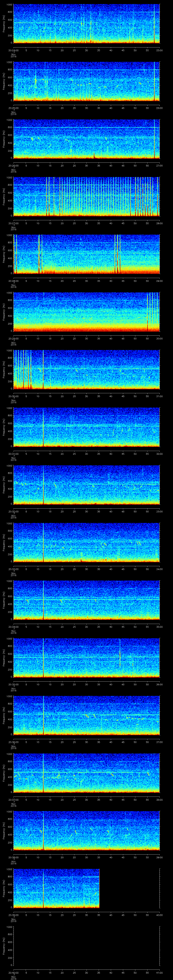
Task: Click the spectrogram panel starting at 20:38:00
Action: (x=87, y=831)
